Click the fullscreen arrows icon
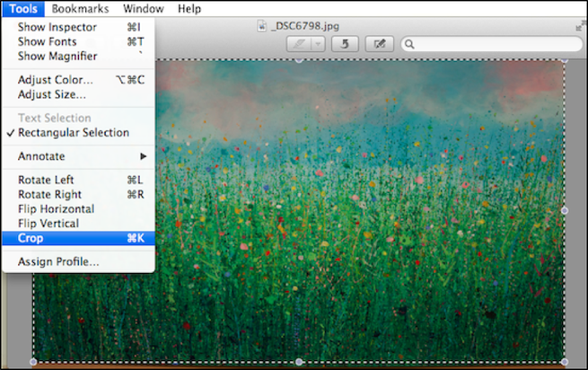Viewport: 588px width, 370px height. coord(581,26)
